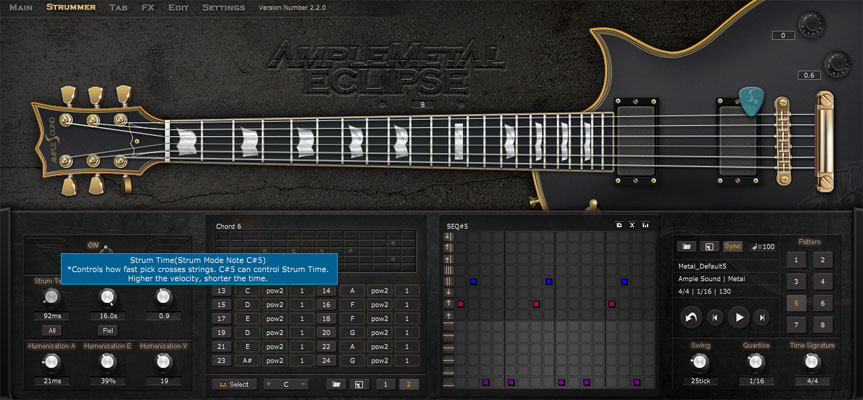Click the guitar knob above the 0 value

[x=812, y=24]
